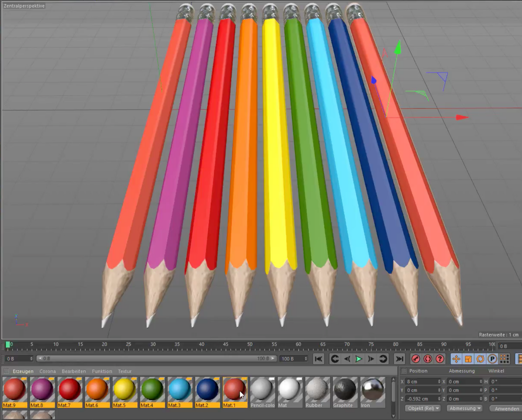The height and width of the screenshot is (420, 522).
Task: Click the Position X stepper arrows
Action: pyautogui.click(x=439, y=381)
